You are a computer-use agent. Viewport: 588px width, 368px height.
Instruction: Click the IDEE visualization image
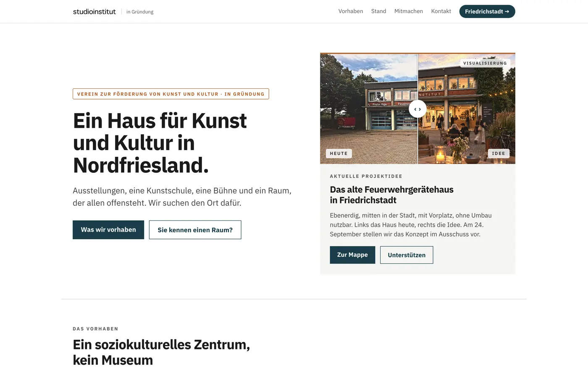tap(467, 109)
